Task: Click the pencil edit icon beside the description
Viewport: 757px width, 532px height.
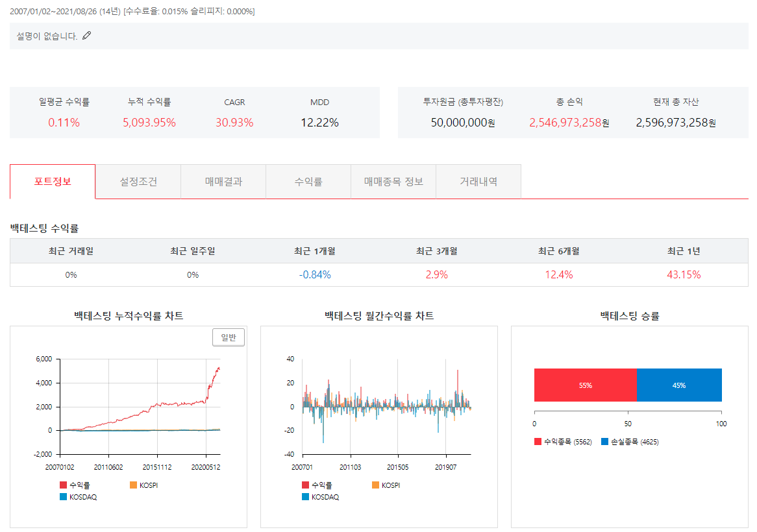Action: point(86,36)
